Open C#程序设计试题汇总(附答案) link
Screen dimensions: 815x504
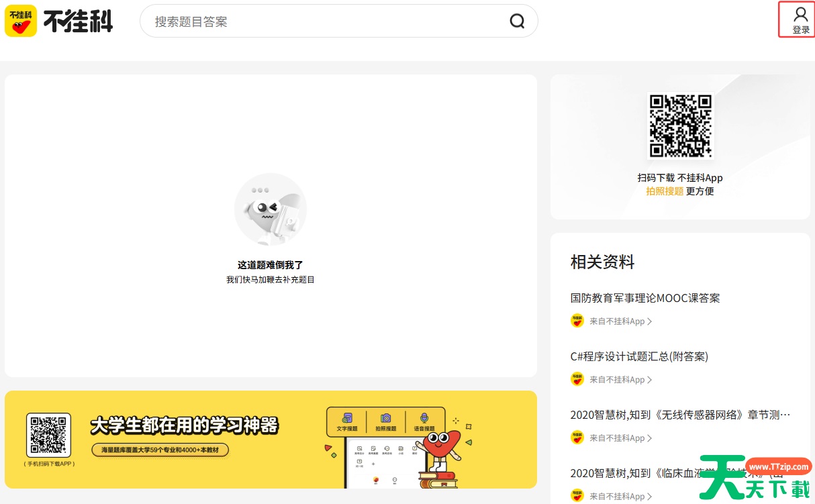click(x=639, y=356)
